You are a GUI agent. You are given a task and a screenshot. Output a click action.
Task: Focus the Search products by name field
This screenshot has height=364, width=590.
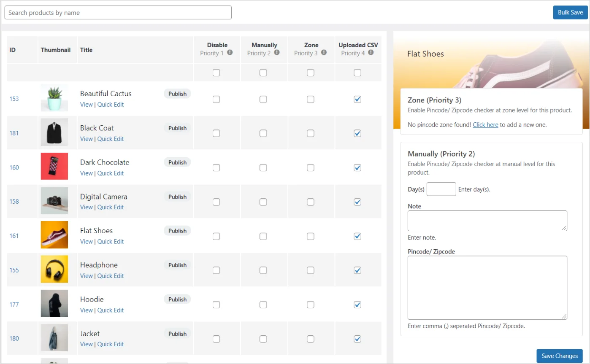point(118,13)
